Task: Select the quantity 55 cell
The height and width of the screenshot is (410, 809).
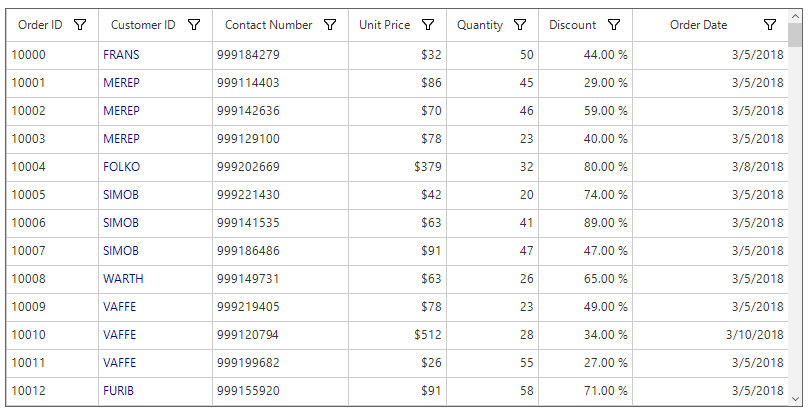Action: point(492,362)
